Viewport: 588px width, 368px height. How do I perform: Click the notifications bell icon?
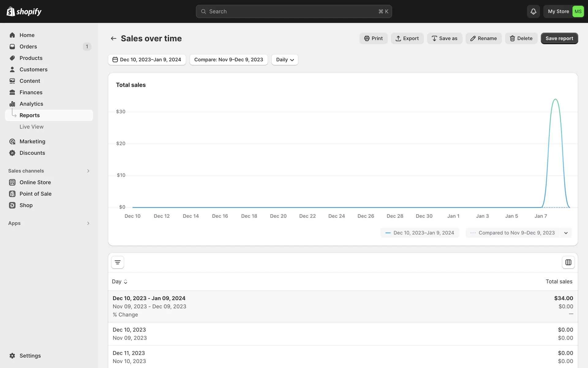pos(533,11)
